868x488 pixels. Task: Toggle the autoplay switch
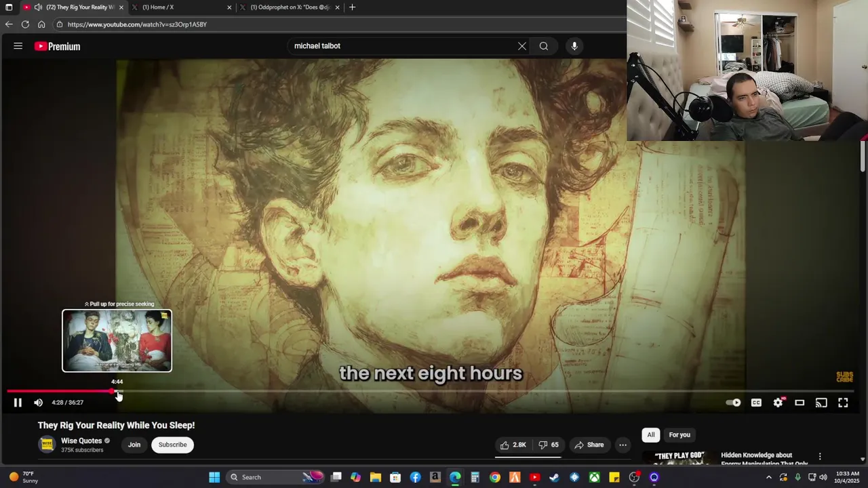coord(734,403)
